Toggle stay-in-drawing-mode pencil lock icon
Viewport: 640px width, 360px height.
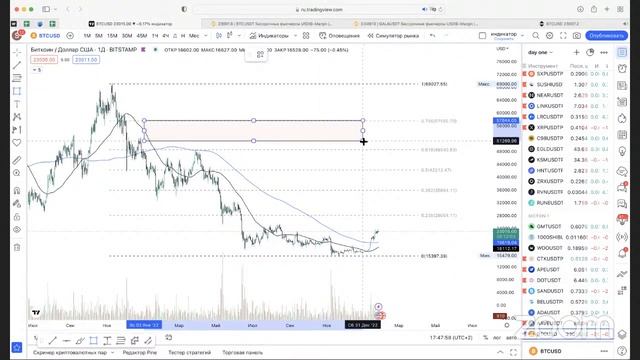pos(17,204)
